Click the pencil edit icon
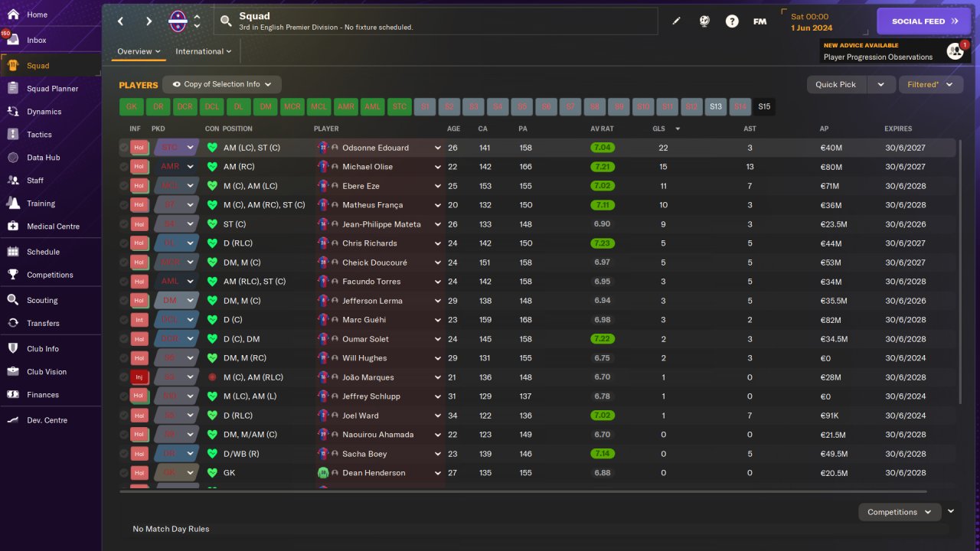This screenshot has width=980, height=551. click(x=676, y=21)
